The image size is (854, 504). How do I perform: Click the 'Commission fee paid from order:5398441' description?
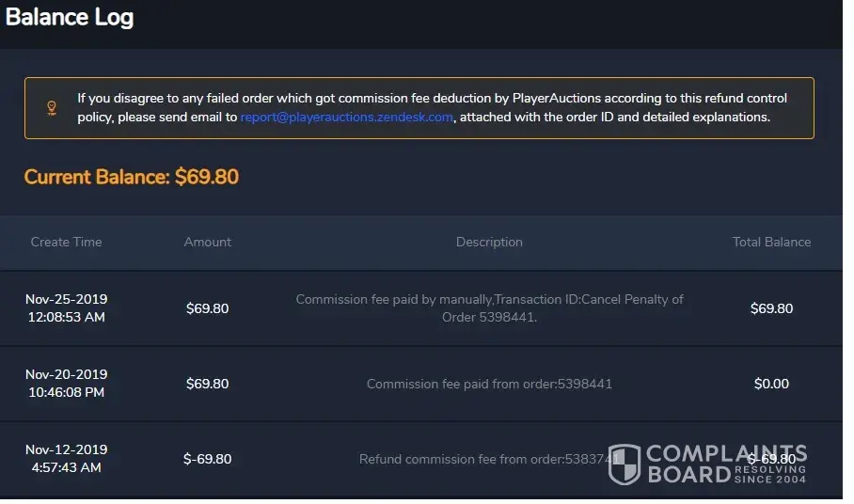click(x=489, y=384)
